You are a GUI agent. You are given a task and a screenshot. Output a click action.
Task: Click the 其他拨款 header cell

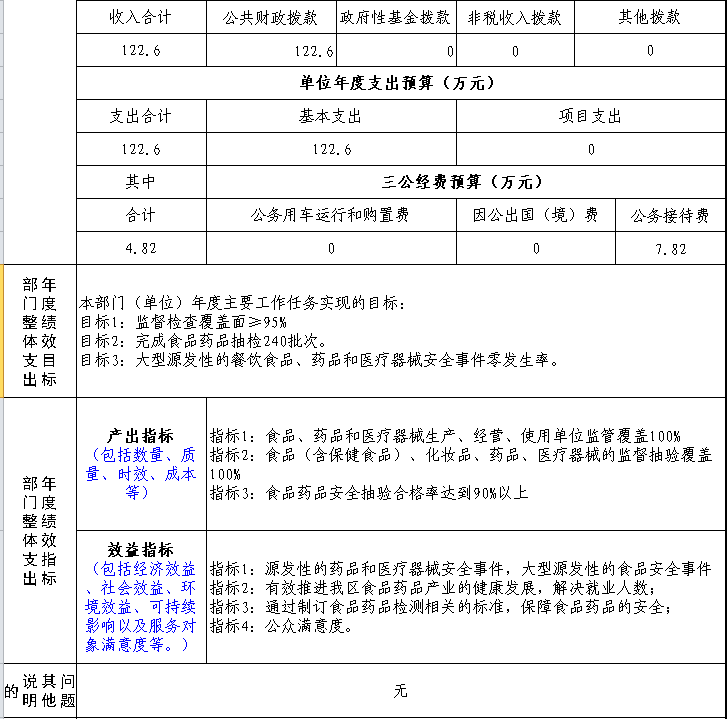(x=650, y=17)
